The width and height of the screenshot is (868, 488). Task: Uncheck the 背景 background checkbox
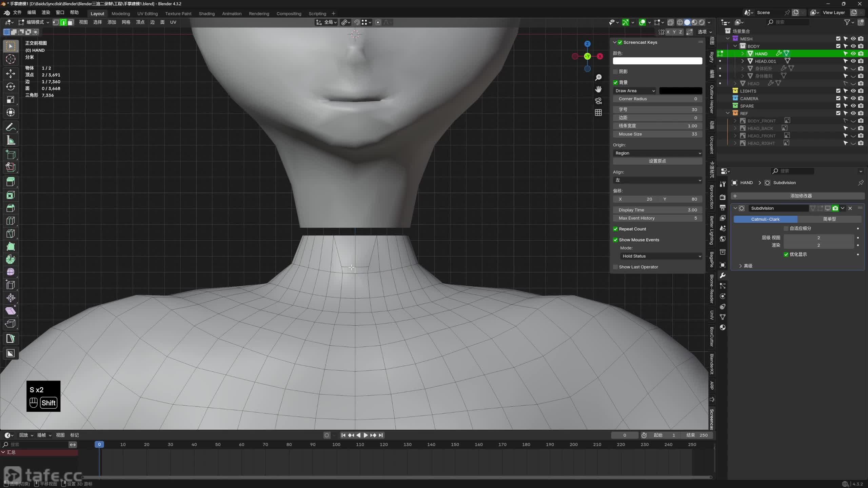615,82
